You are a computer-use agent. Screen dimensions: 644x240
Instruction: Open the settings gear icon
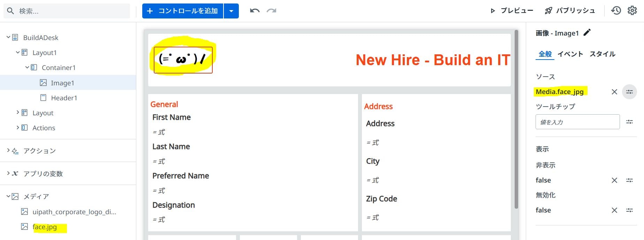click(632, 10)
